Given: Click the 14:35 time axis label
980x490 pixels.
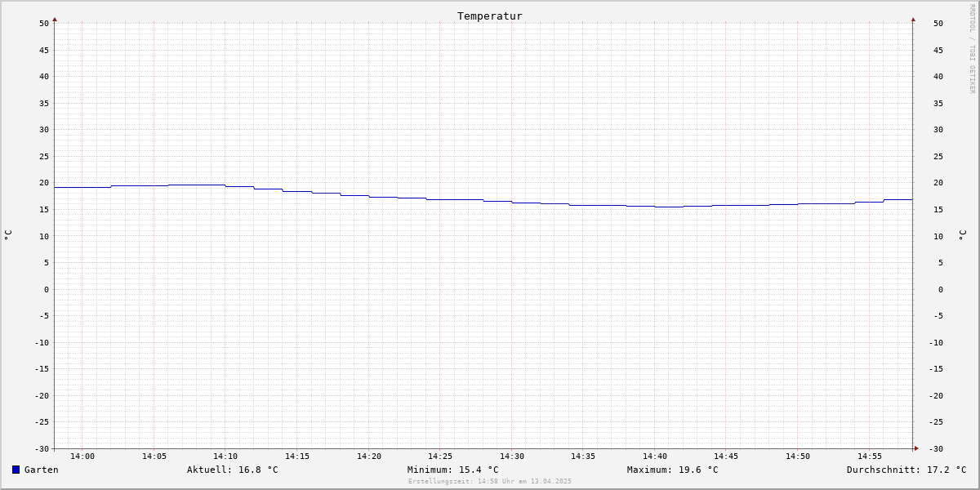Looking at the screenshot, I should pyautogui.click(x=583, y=457).
